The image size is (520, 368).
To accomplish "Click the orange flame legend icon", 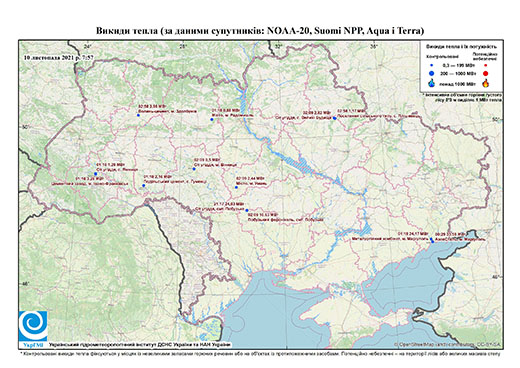I will (486, 83).
